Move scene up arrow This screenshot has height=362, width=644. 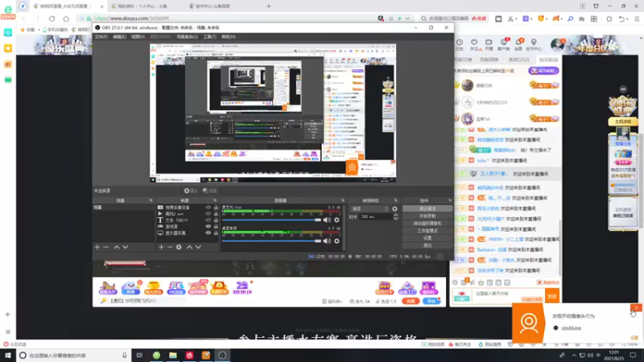117,247
